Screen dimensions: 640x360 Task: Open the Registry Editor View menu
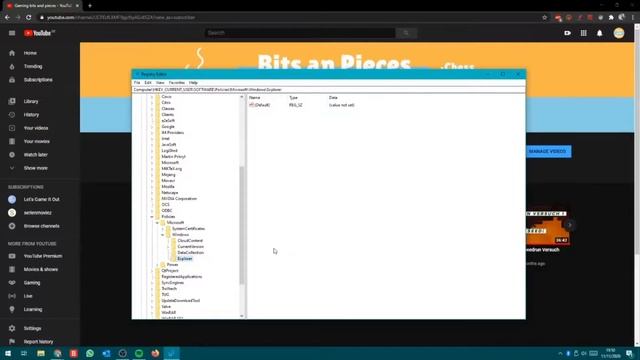tap(160, 83)
